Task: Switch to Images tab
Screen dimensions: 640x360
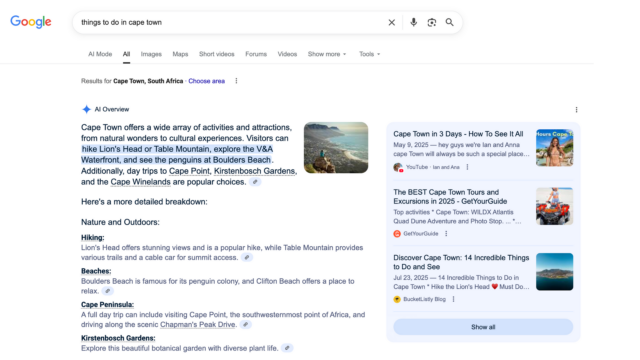Action: coord(151,54)
